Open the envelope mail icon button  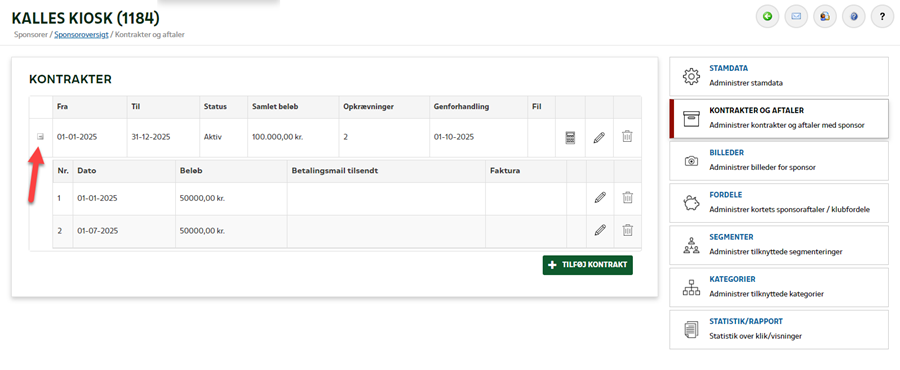coord(796,17)
